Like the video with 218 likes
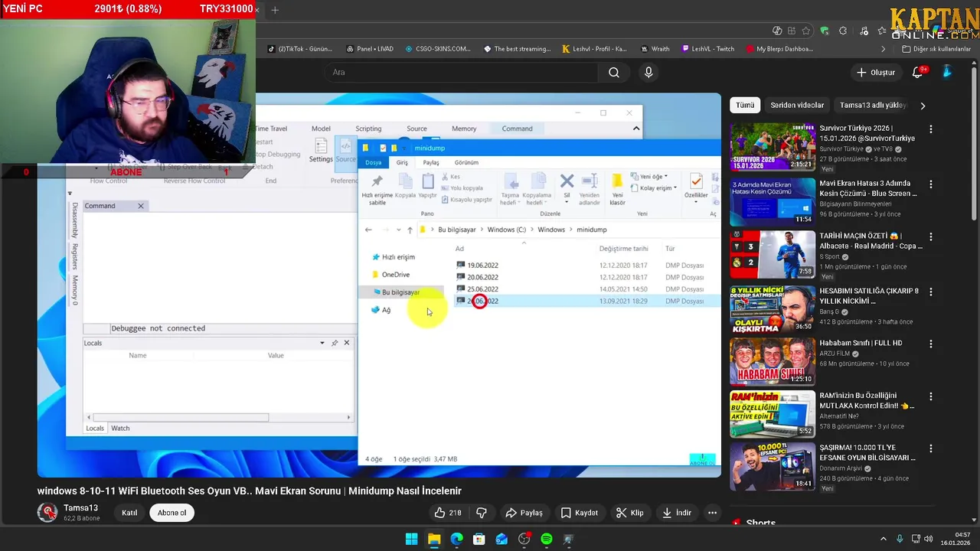980x551 pixels. point(448,513)
